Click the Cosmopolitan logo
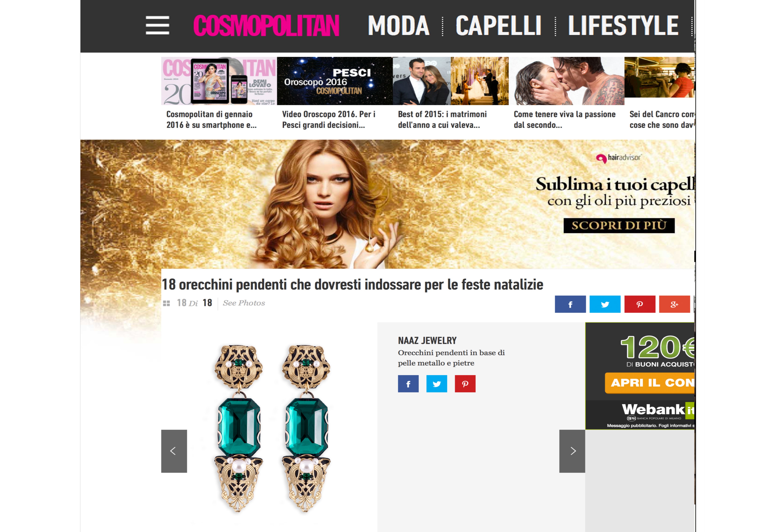Image resolution: width=771 pixels, height=532 pixels. pyautogui.click(x=266, y=26)
